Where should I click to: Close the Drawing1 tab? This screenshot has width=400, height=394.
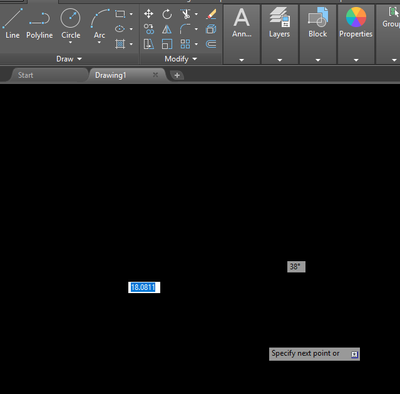pyautogui.click(x=155, y=75)
